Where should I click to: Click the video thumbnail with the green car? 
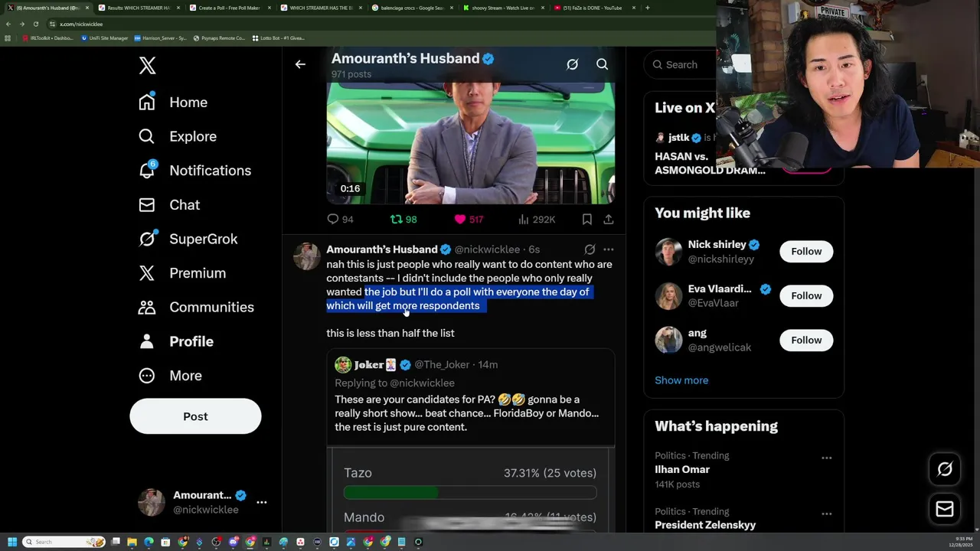[470, 142]
